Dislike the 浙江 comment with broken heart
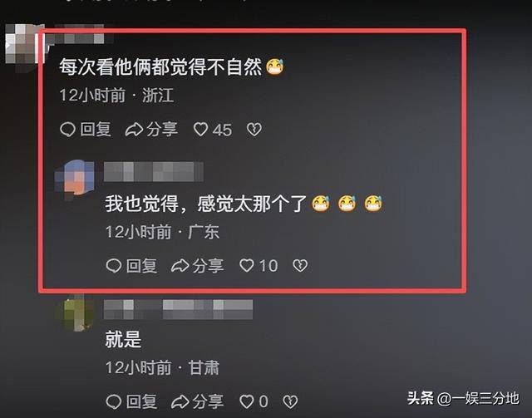 coord(254,130)
